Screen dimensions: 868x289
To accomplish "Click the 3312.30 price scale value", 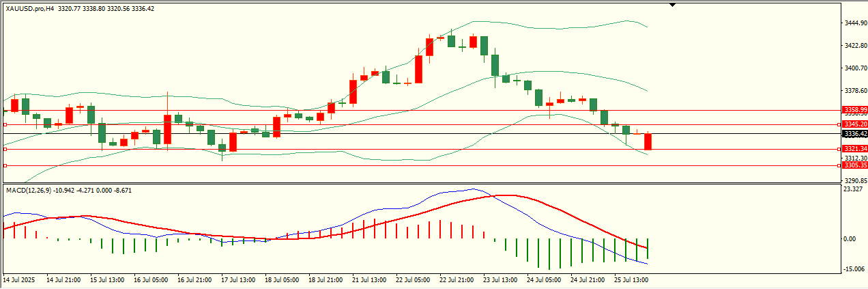I will (x=855, y=158).
